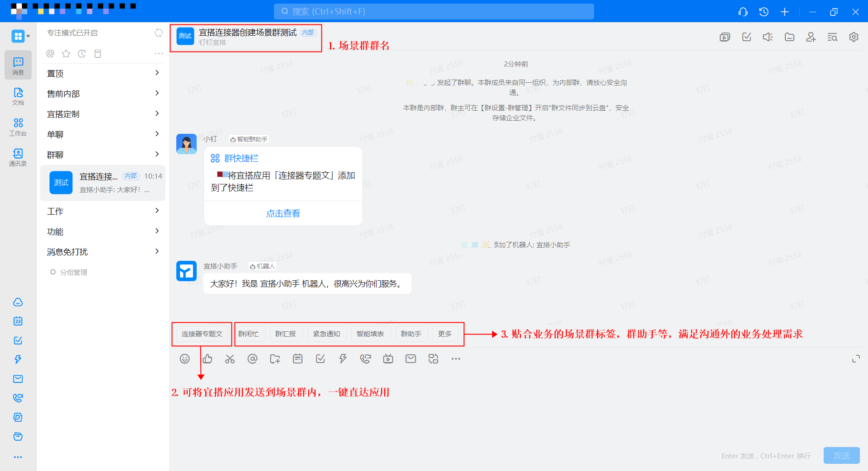Open the Workbench (工作台) sidebar tab
868x471 pixels.
[x=18, y=127]
